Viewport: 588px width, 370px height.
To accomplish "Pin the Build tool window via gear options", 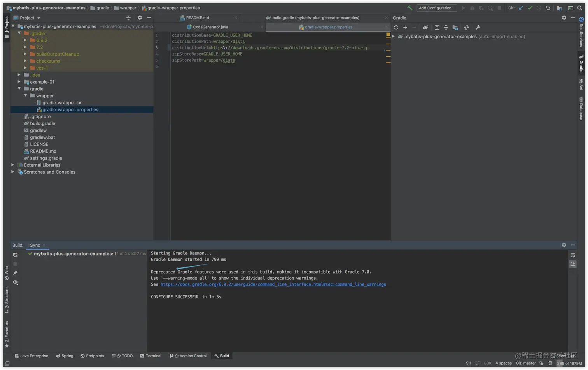I will coord(564,245).
